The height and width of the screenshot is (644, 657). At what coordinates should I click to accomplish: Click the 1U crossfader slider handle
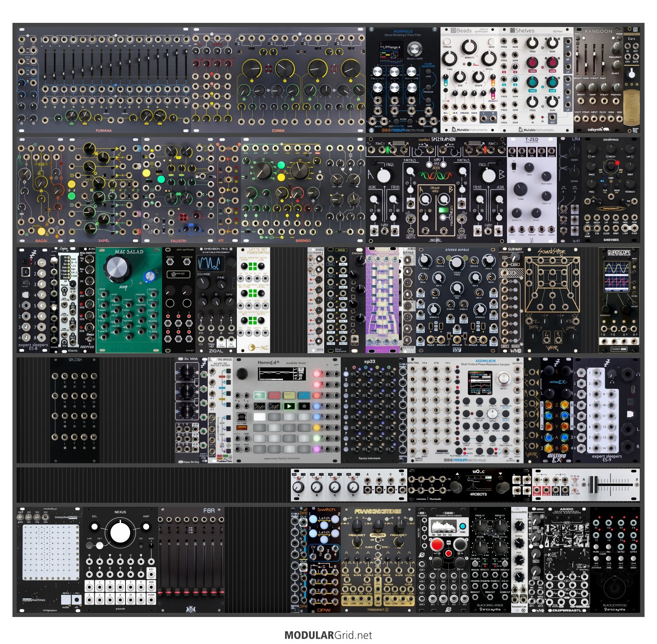point(593,485)
